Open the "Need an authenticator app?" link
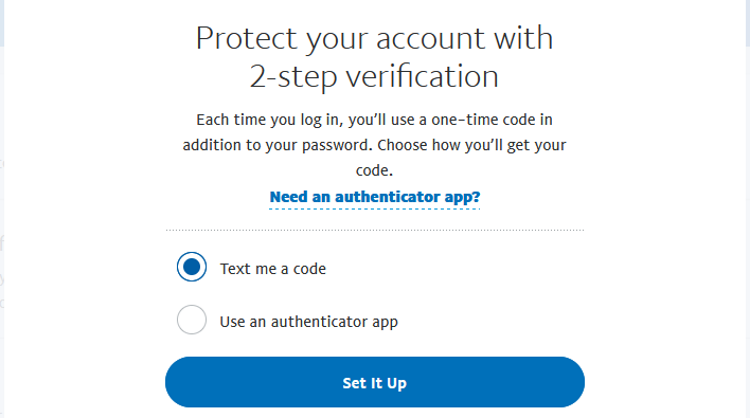 [x=374, y=197]
